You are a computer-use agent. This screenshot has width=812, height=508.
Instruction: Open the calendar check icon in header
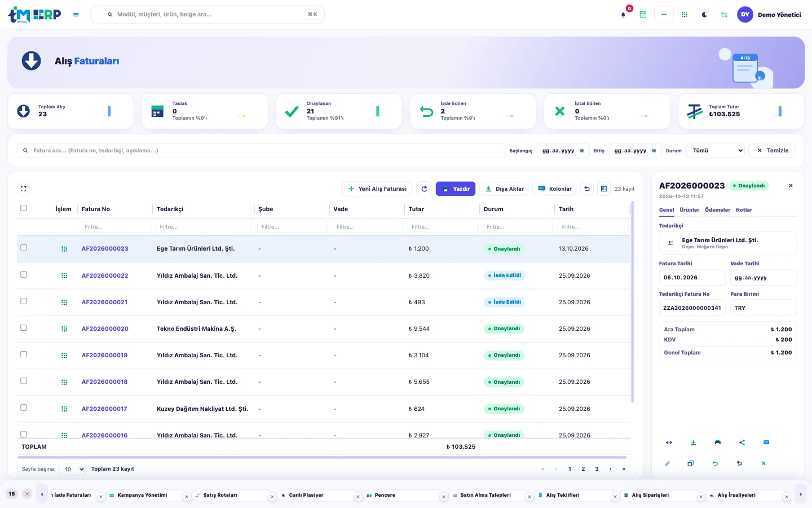click(x=643, y=15)
